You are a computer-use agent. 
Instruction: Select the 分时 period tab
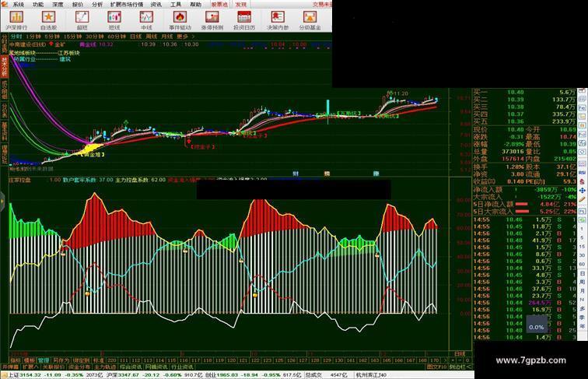(x=16, y=37)
